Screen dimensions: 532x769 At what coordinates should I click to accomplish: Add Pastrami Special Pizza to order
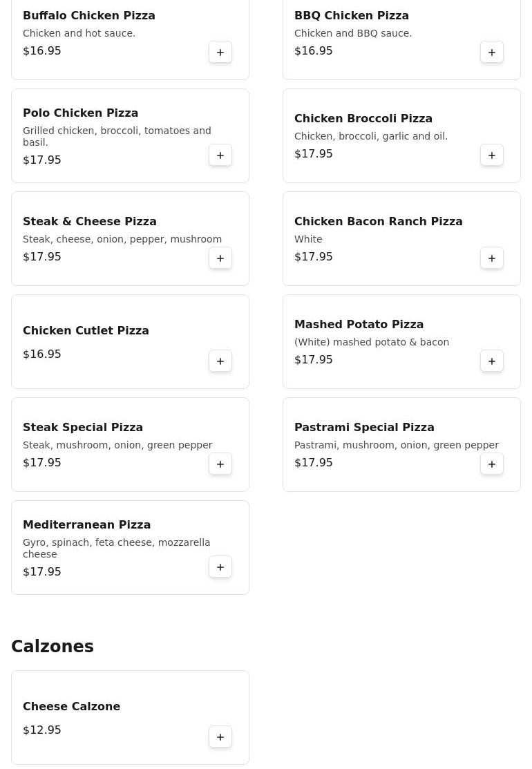[492, 464]
